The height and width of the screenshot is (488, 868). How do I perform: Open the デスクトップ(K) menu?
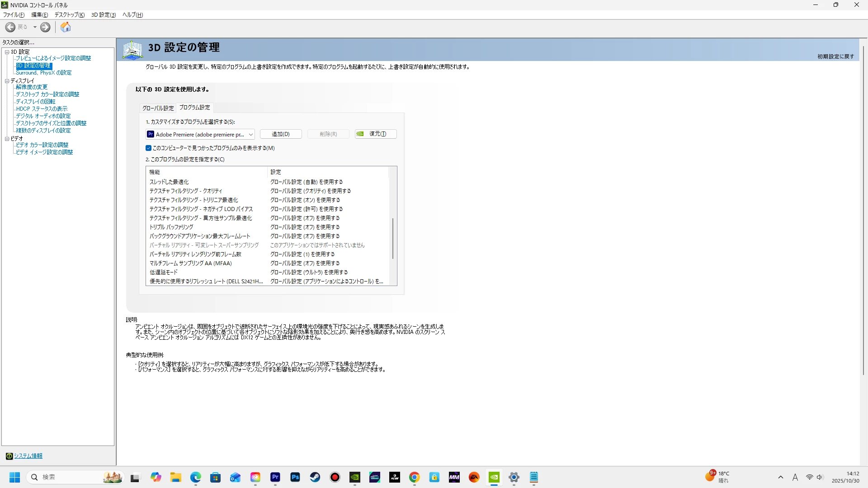click(69, 15)
